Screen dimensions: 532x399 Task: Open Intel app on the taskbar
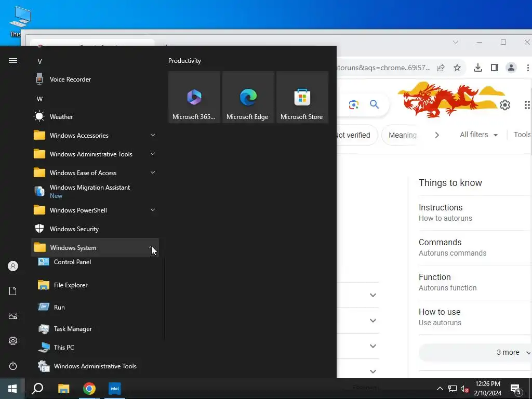click(115, 389)
